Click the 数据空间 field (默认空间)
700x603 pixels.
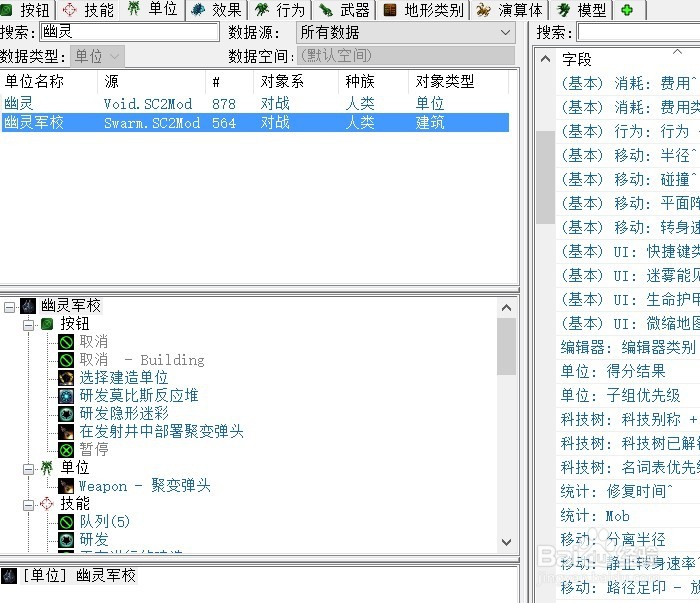pos(405,56)
